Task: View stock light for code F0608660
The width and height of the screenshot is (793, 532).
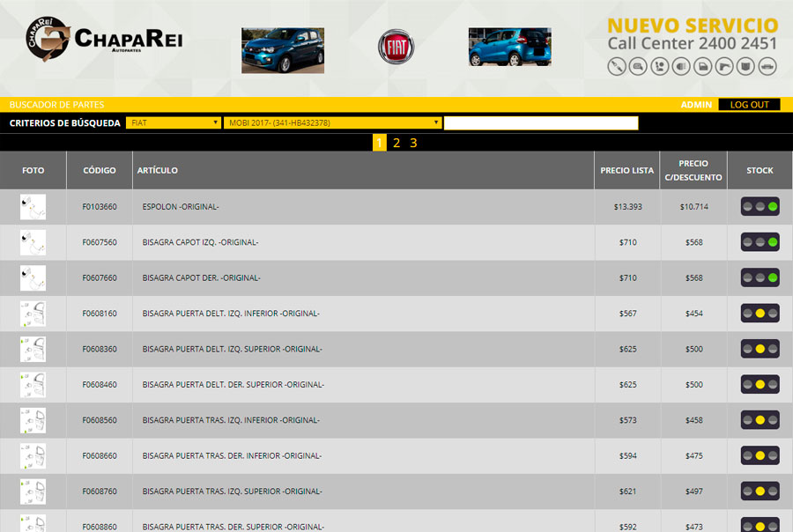Action: pyautogui.click(x=760, y=455)
